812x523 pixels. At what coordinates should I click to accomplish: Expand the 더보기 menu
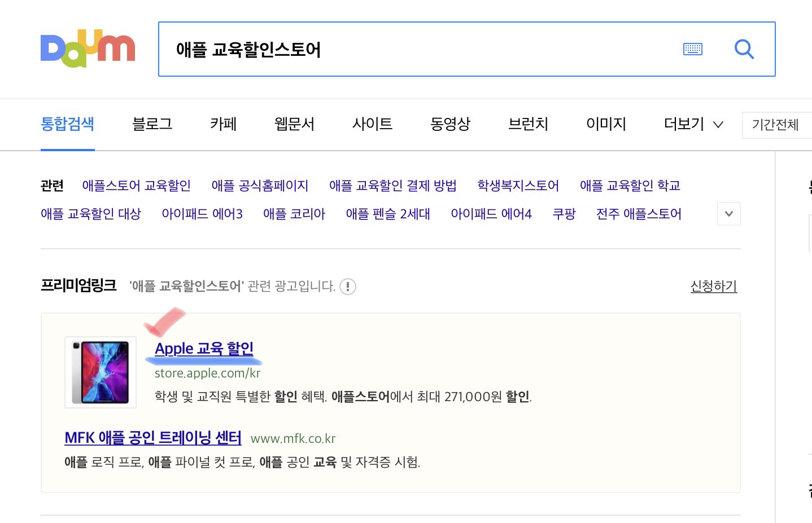(693, 124)
